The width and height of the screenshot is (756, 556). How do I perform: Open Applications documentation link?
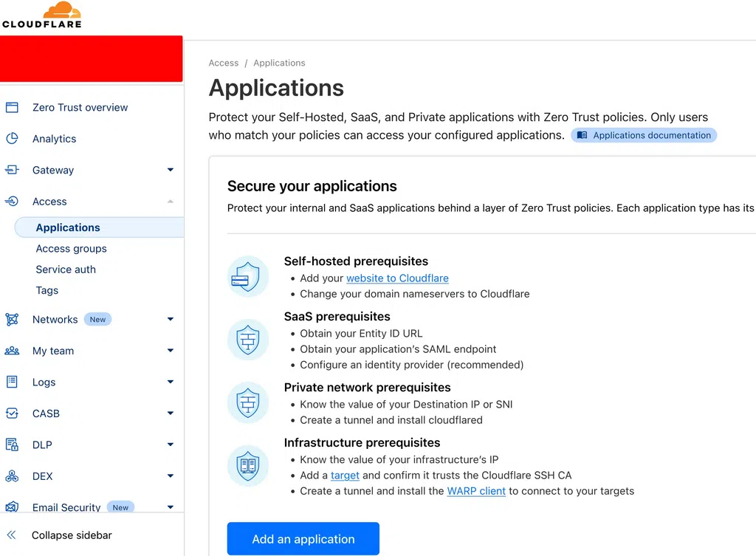click(x=644, y=136)
